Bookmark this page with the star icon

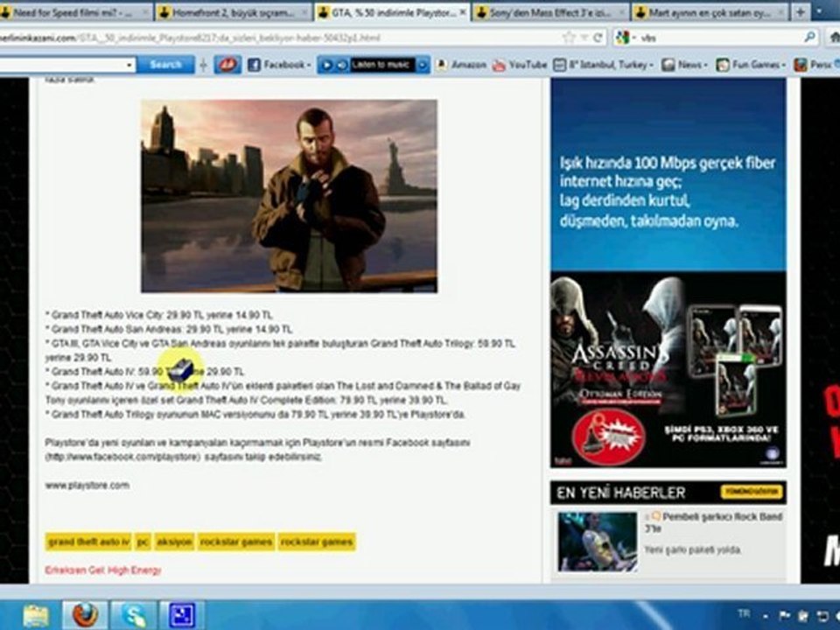(x=569, y=38)
